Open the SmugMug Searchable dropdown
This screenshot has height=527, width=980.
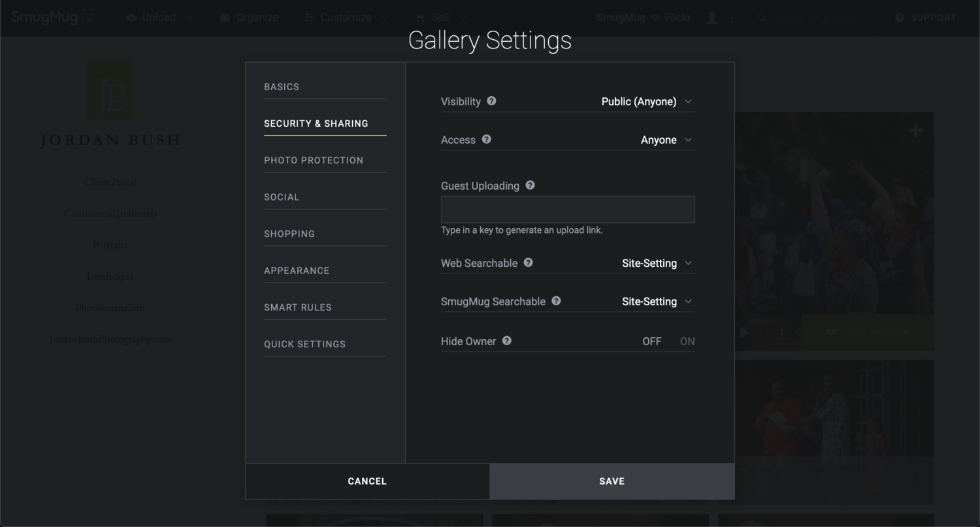click(x=656, y=301)
